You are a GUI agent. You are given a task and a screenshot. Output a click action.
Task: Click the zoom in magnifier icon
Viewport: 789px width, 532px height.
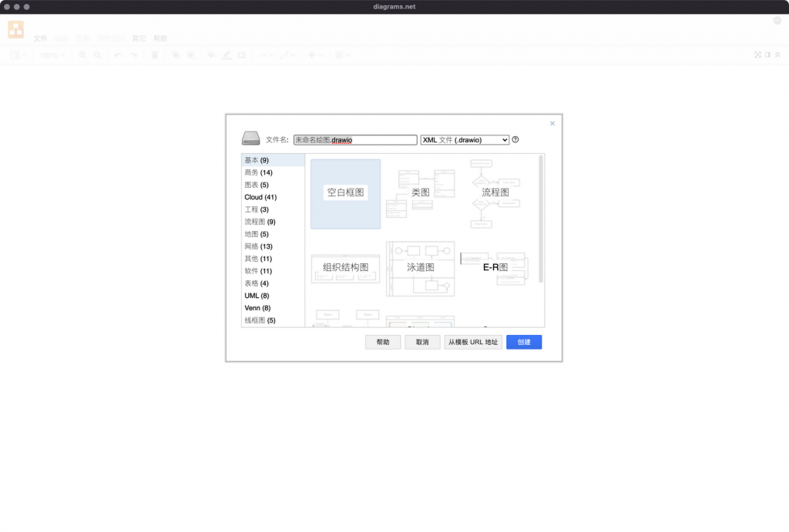click(83, 55)
